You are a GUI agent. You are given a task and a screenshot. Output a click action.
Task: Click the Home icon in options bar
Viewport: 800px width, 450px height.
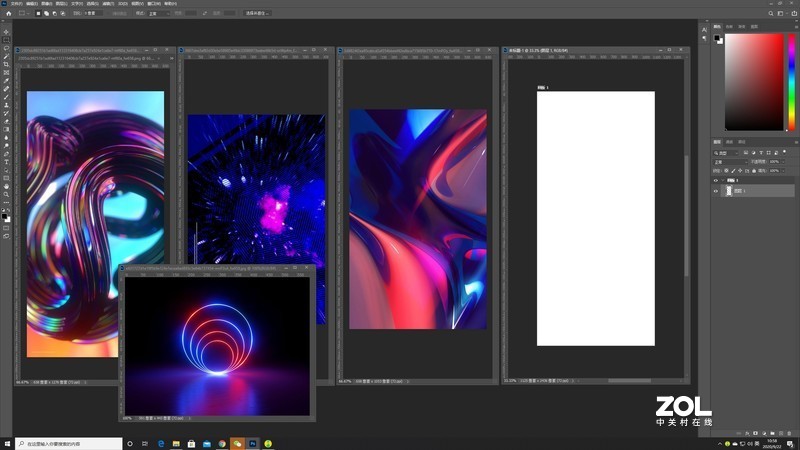click(6, 14)
